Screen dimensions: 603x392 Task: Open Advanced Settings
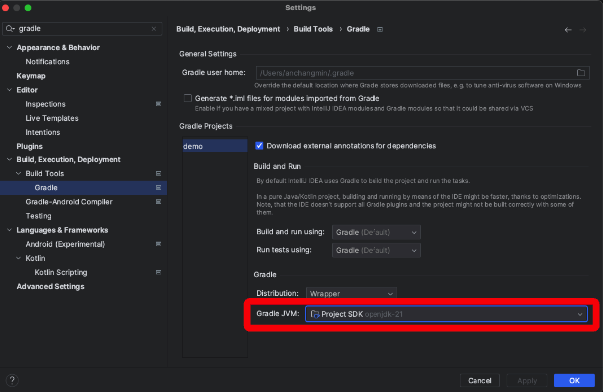point(50,286)
